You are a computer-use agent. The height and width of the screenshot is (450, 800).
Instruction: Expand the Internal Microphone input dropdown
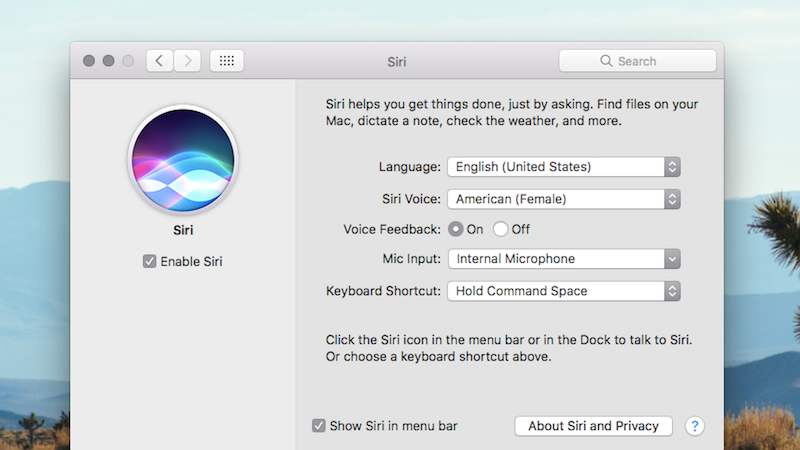[564, 259]
